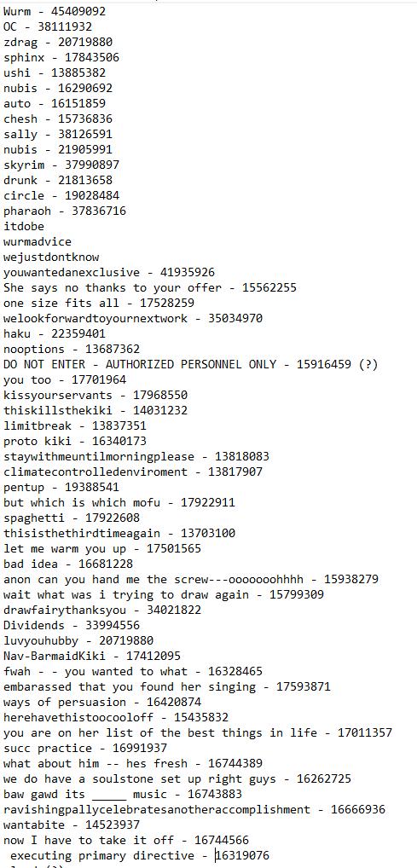The width and height of the screenshot is (417, 868).
Task: Click the 'sphinx - 17843506' line
Action: tap(61, 58)
